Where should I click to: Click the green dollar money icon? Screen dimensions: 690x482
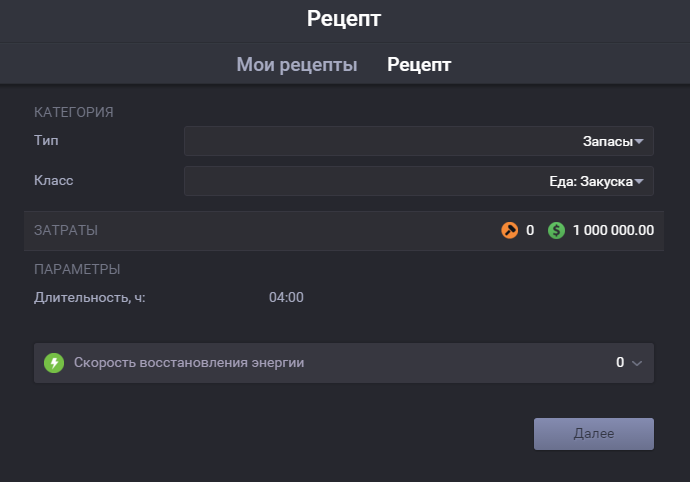click(x=556, y=230)
